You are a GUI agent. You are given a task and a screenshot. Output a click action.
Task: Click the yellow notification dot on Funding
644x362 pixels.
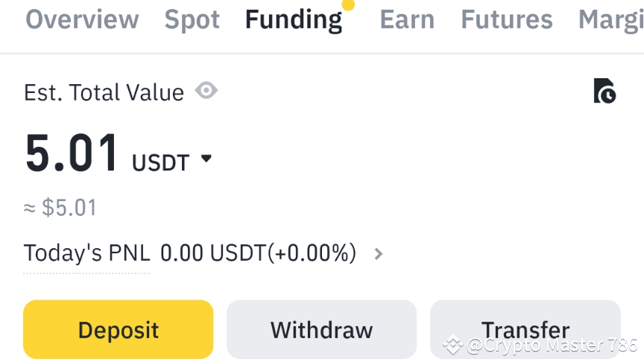347,4
